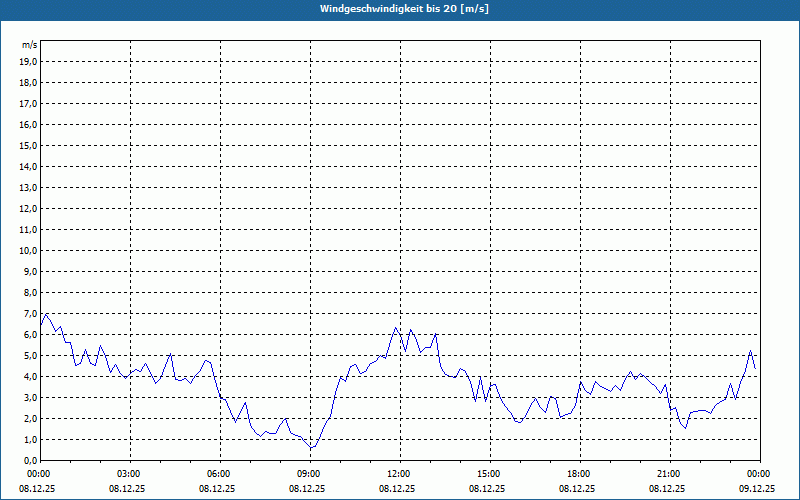Click the wind speed peak near 00:00
The width and height of the screenshot is (800, 500).
coord(46,314)
